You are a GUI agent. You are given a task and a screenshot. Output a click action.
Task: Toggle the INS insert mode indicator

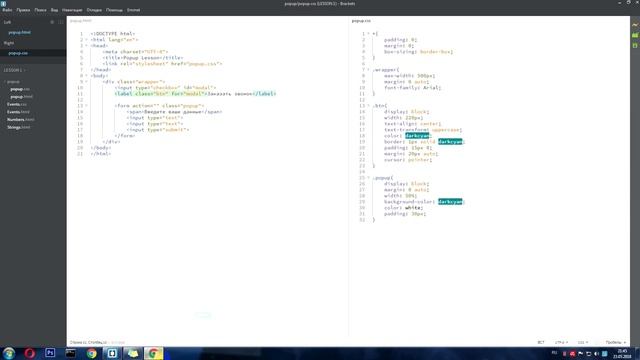[541, 342]
